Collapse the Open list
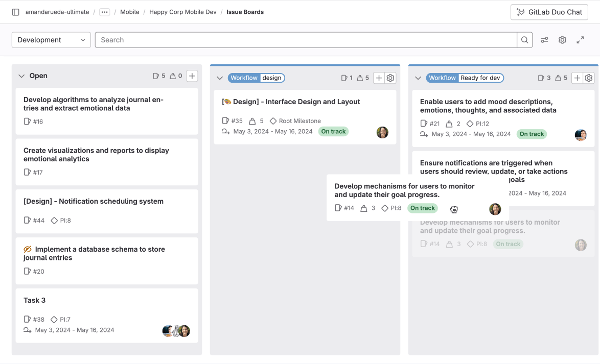Image resolution: width=600 pixels, height=364 pixels. pyautogui.click(x=21, y=76)
